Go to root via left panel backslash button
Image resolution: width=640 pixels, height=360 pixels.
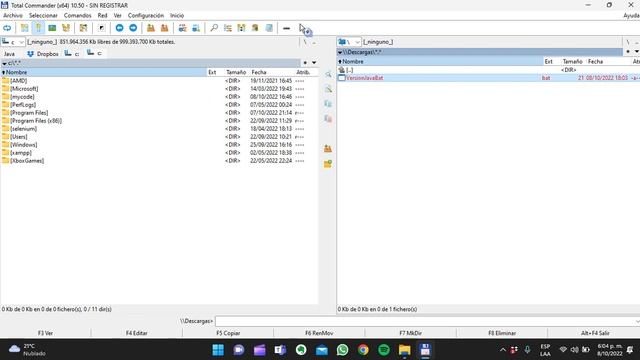(305, 42)
